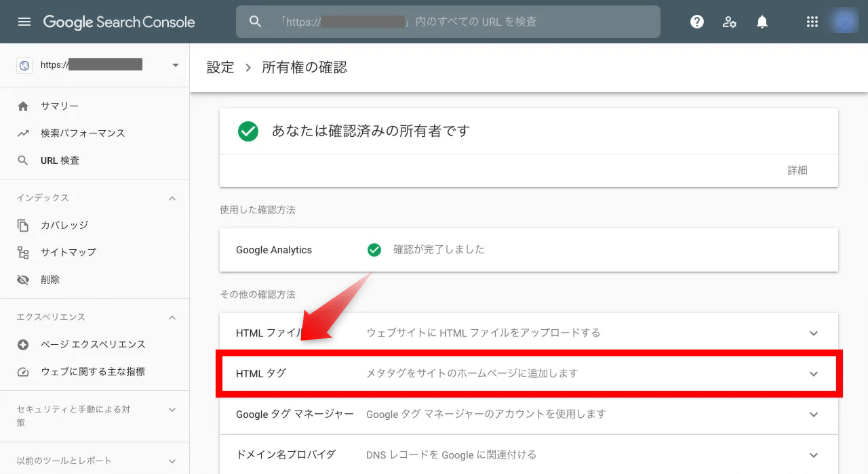Click the ウェブに関する主な指標 gauge icon

pyautogui.click(x=23, y=372)
